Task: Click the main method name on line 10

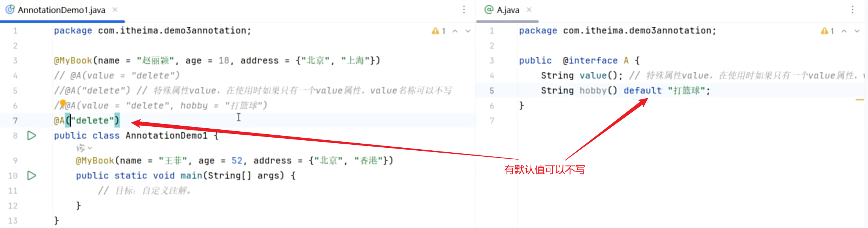Action: pyautogui.click(x=191, y=175)
